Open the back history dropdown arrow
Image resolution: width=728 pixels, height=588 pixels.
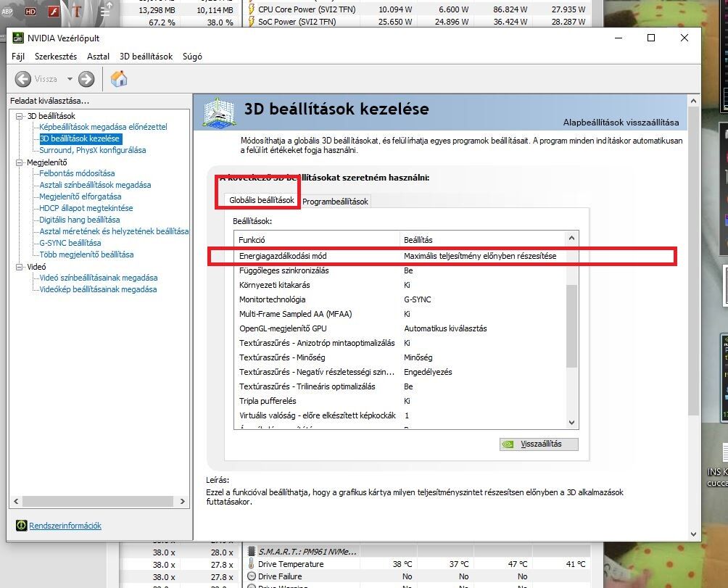(70, 79)
